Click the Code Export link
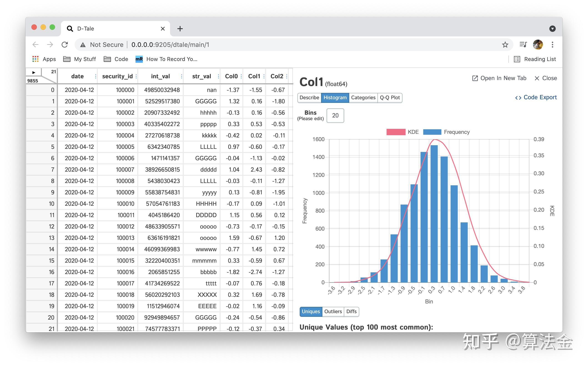 click(536, 97)
